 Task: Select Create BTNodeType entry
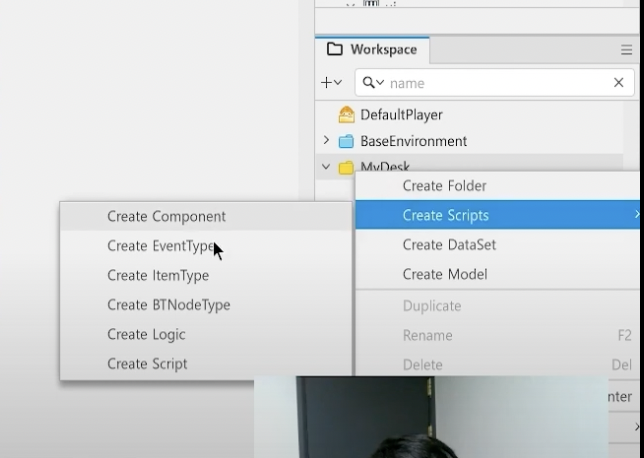click(206, 305)
